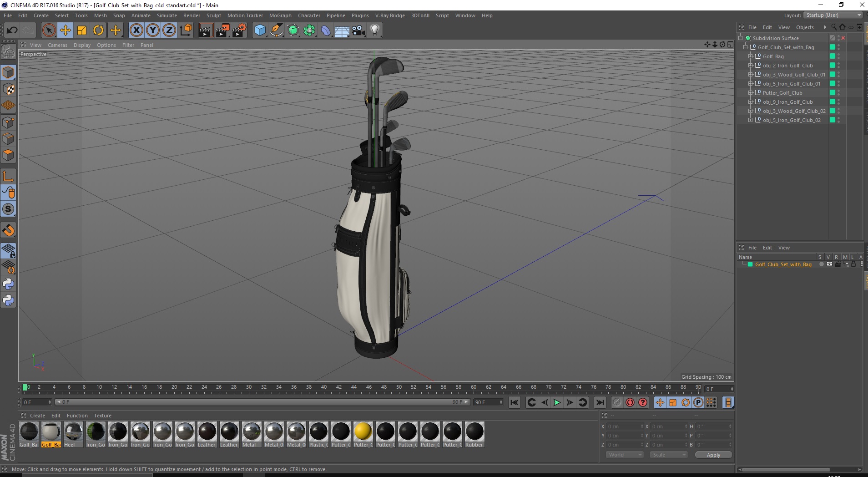Image resolution: width=868 pixels, height=477 pixels.
Task: Toggle Z axis lock
Action: point(169,30)
